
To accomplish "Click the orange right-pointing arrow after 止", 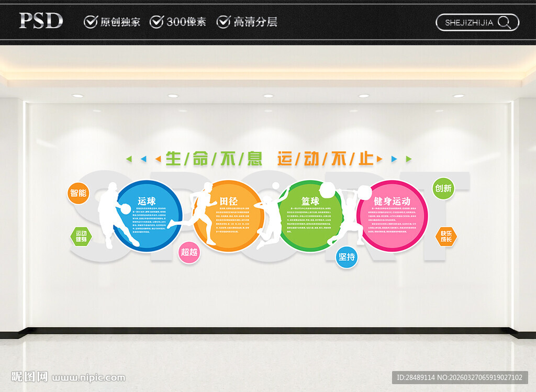I will pyautogui.click(x=379, y=159).
